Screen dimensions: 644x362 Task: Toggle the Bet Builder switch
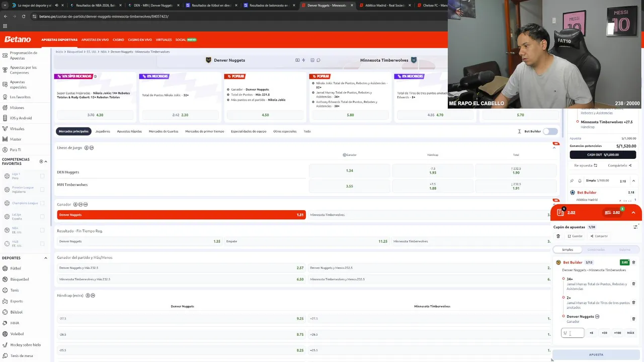pyautogui.click(x=550, y=131)
